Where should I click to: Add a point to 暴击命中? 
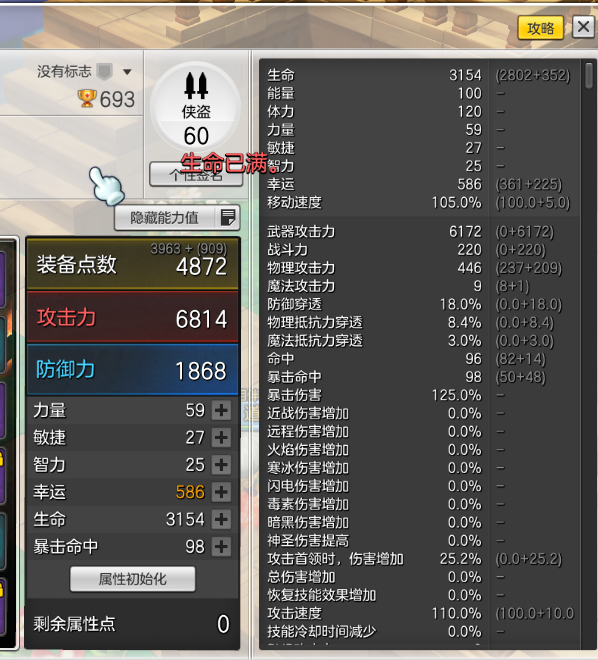tap(221, 547)
